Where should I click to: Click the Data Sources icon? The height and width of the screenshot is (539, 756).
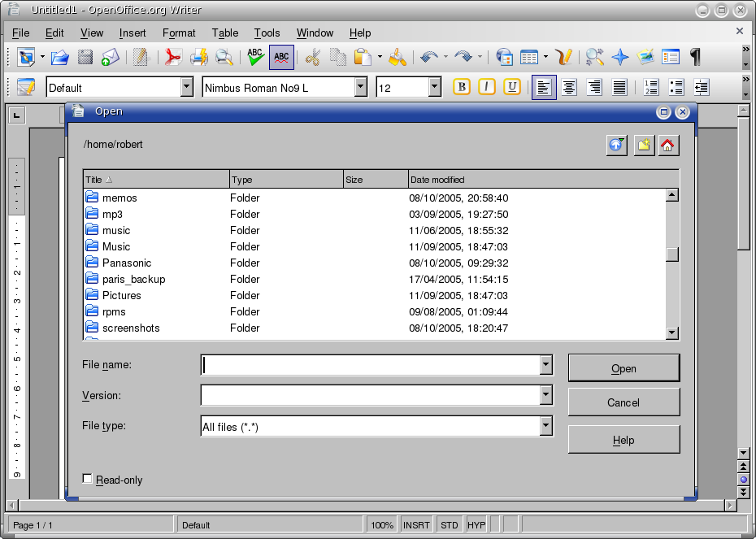(x=671, y=58)
